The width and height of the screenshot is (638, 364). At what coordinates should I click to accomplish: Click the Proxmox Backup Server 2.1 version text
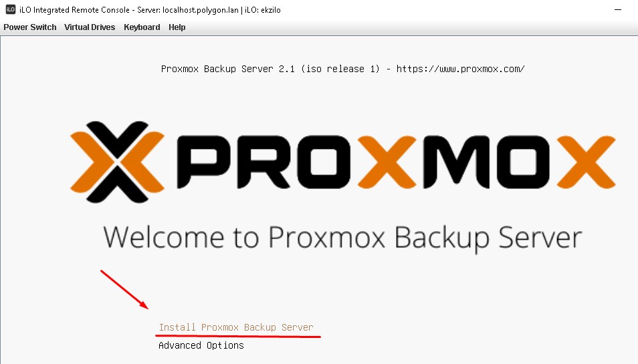point(228,69)
